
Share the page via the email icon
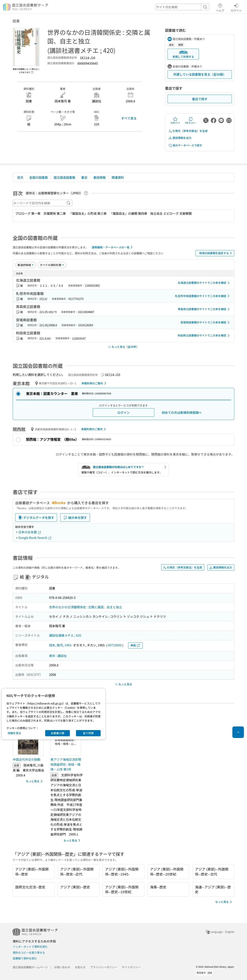click(229, 120)
